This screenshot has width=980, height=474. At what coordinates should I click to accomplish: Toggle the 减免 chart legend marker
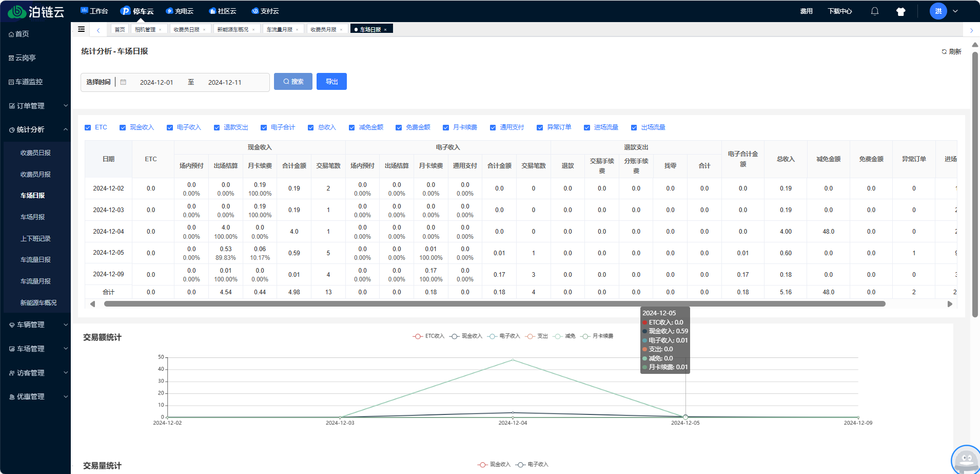(x=558, y=336)
